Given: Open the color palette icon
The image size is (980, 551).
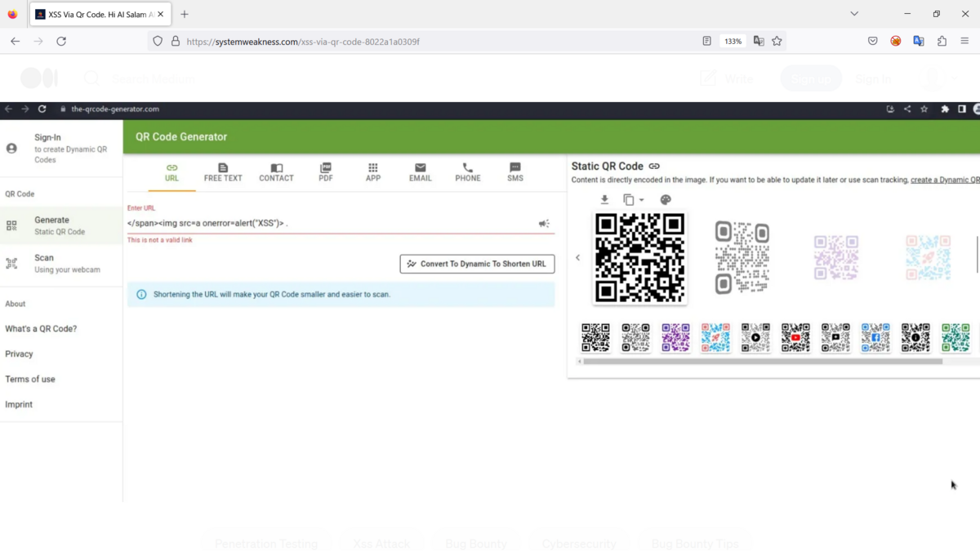Looking at the screenshot, I should (x=666, y=200).
